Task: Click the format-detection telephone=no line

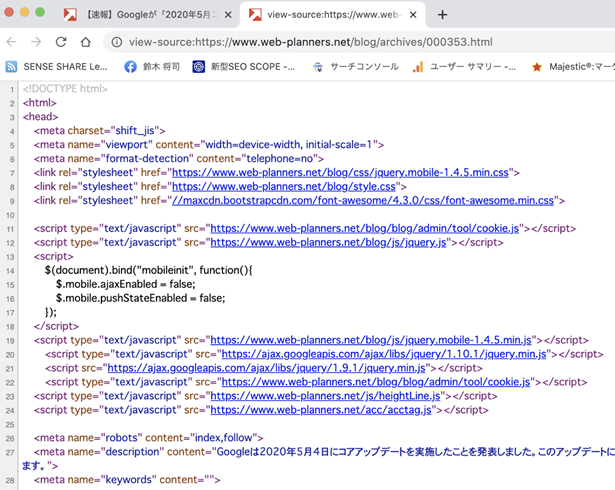Action: [x=179, y=159]
